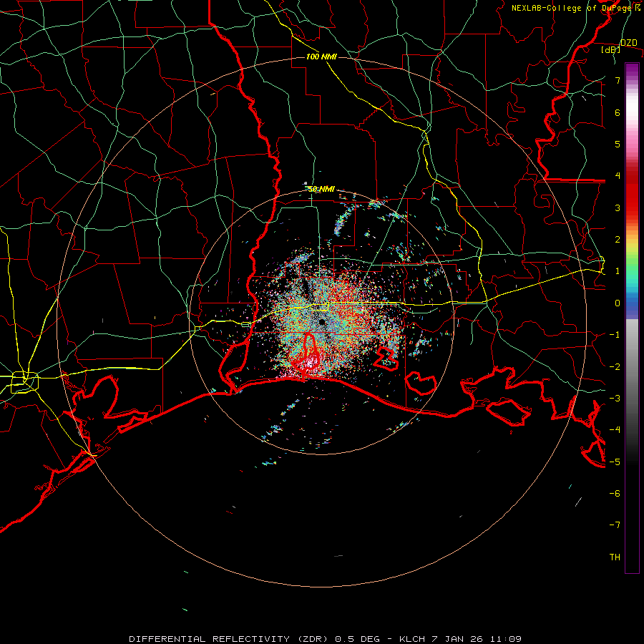Click the -7 value on the color scale
Screen dimensions: 644x644
click(615, 525)
